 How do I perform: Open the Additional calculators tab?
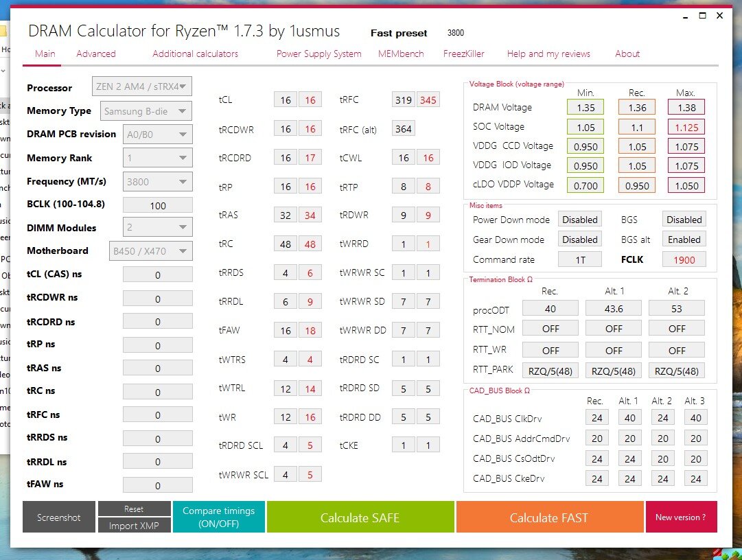[195, 54]
